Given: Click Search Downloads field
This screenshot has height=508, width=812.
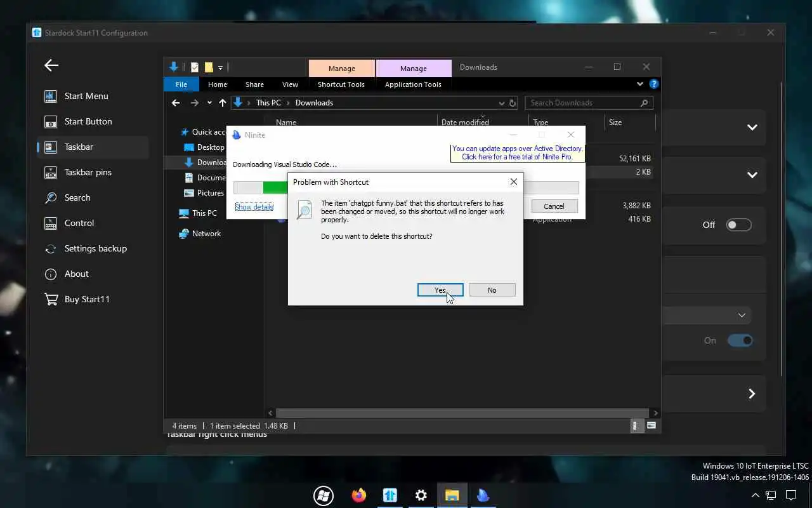Looking at the screenshot, I should tap(589, 103).
